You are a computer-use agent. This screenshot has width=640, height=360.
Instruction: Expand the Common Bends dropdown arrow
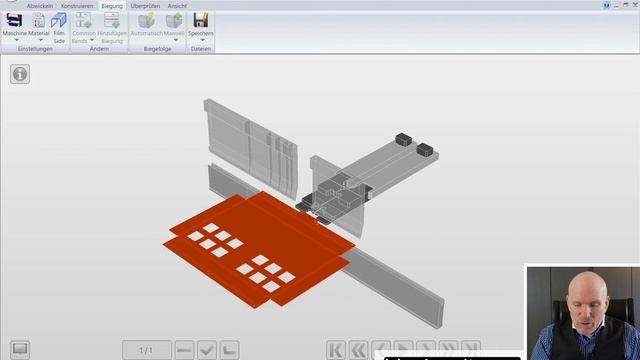92,40
